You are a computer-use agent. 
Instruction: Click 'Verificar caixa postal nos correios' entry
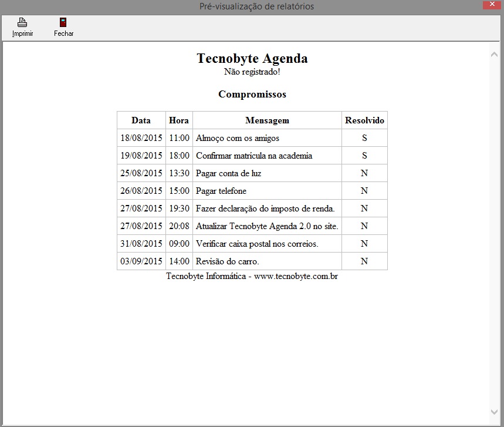[257, 244]
